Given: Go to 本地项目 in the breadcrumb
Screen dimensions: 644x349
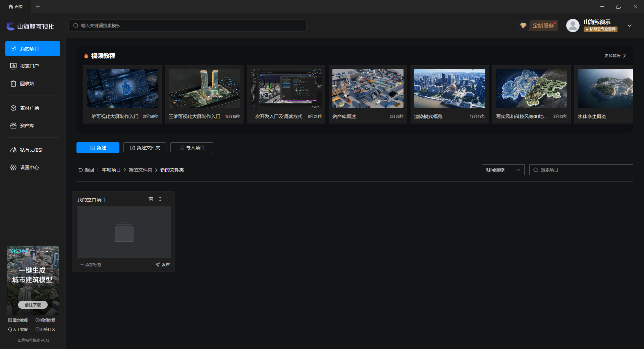Looking at the screenshot, I should [x=111, y=170].
